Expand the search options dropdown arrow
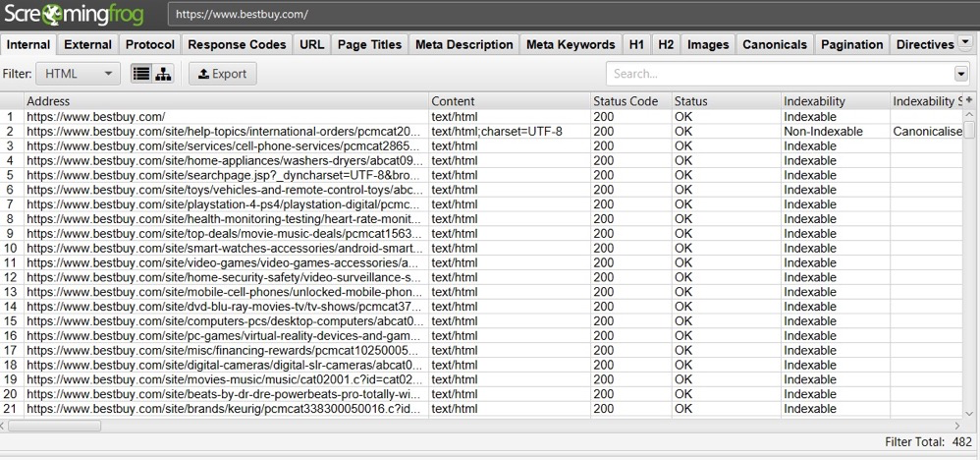Viewport: 980px width, 460px height. coord(960,74)
